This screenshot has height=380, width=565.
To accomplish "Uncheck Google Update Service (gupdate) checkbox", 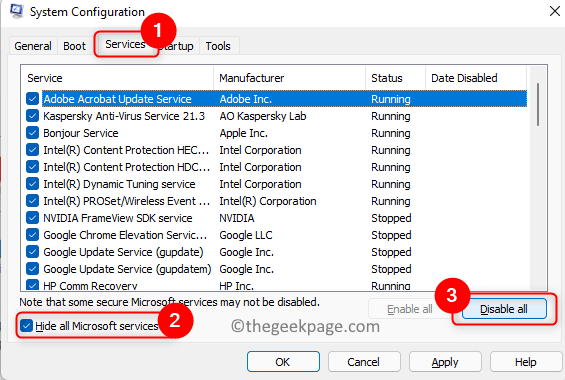I will (x=32, y=252).
